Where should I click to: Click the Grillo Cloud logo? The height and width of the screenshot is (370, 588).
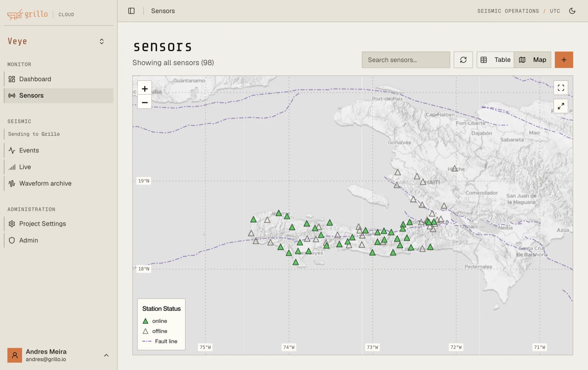click(40, 14)
